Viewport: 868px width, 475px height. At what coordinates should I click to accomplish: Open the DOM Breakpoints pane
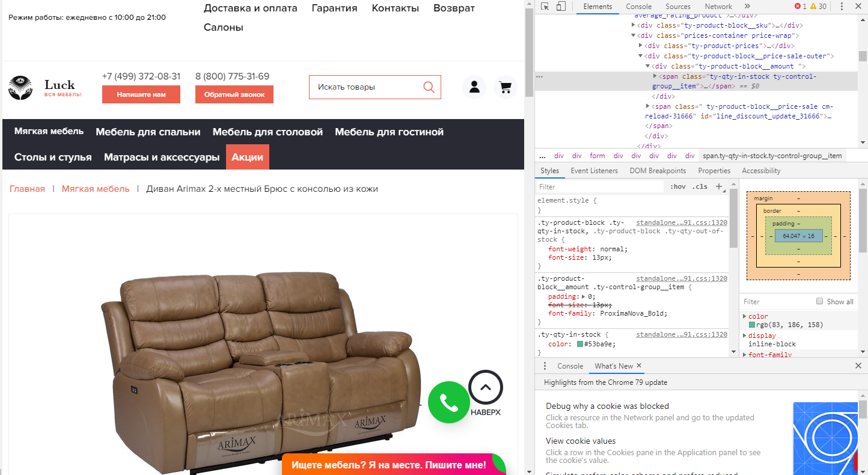click(658, 171)
